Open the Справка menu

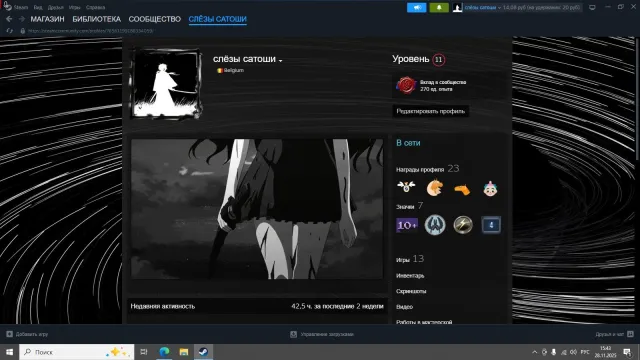pos(95,7)
